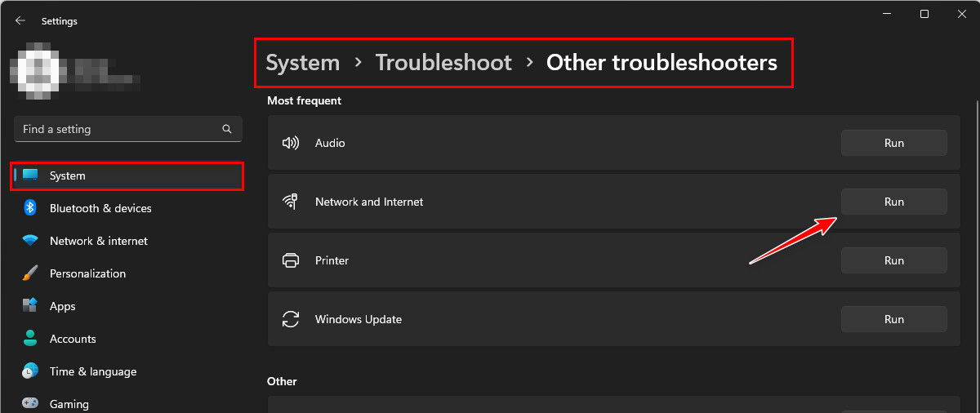Open Accounts person icon
This screenshot has height=413, width=980.
pos(30,339)
